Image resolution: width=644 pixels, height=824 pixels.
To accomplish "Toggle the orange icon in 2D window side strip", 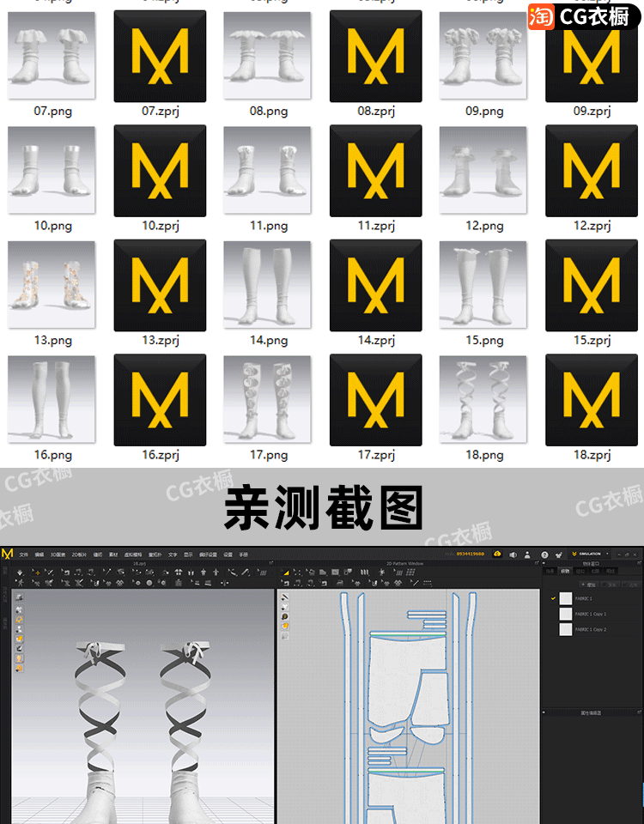I will [284, 626].
